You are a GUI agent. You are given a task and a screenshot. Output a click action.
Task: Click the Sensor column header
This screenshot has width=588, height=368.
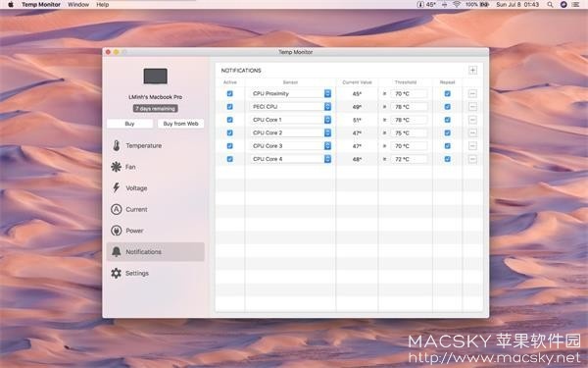tap(290, 82)
